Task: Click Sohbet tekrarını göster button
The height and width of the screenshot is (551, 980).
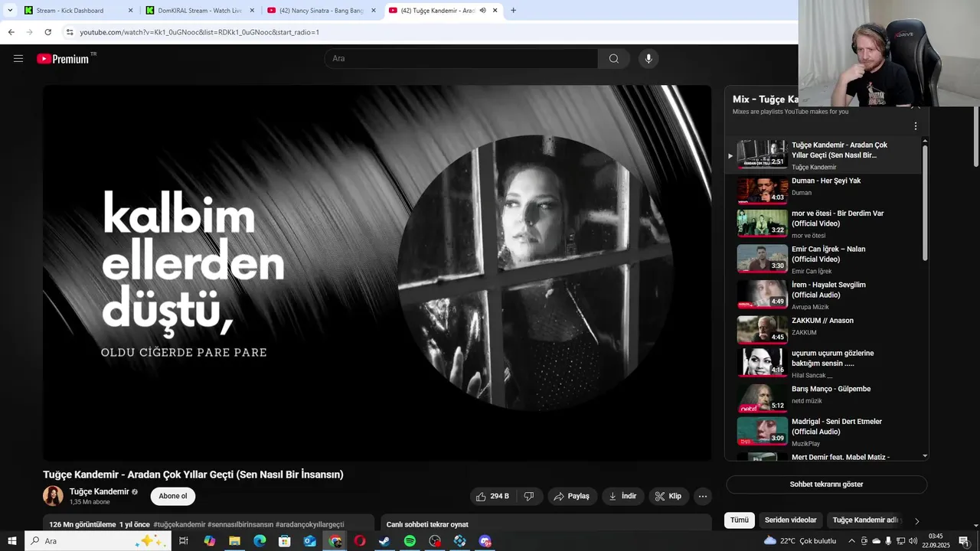Action: [x=826, y=484]
